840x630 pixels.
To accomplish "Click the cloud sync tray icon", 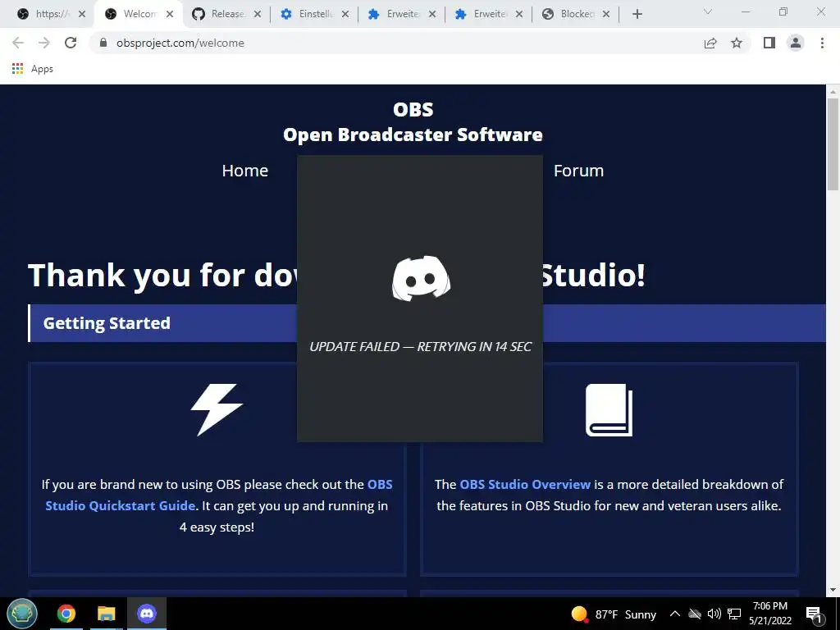I will click(x=695, y=614).
